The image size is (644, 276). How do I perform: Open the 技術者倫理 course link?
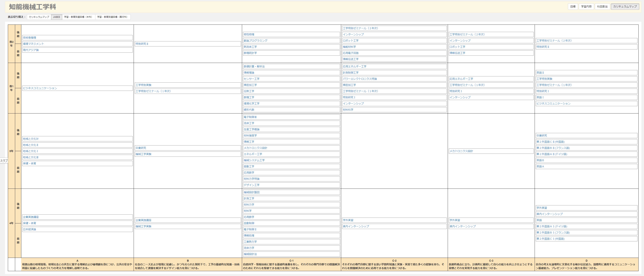coord(30,38)
